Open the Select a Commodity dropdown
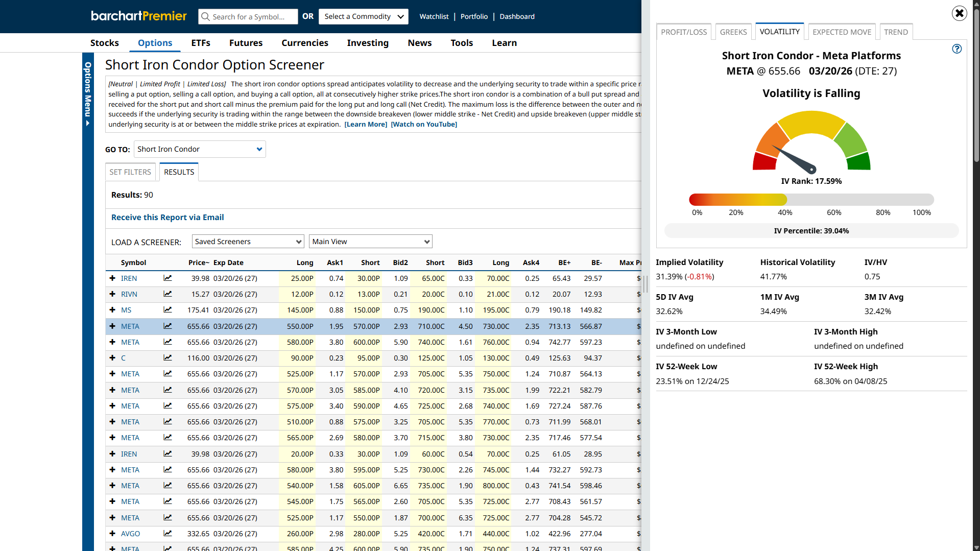 (363, 17)
